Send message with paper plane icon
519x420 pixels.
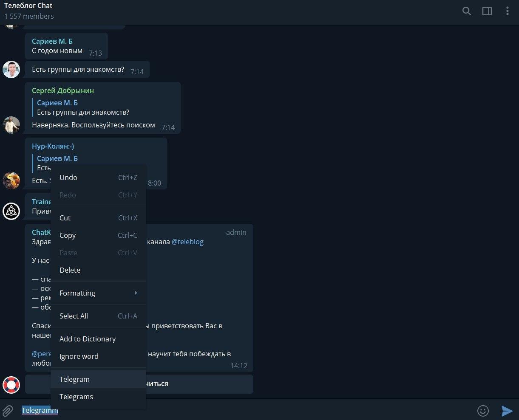[x=507, y=411]
